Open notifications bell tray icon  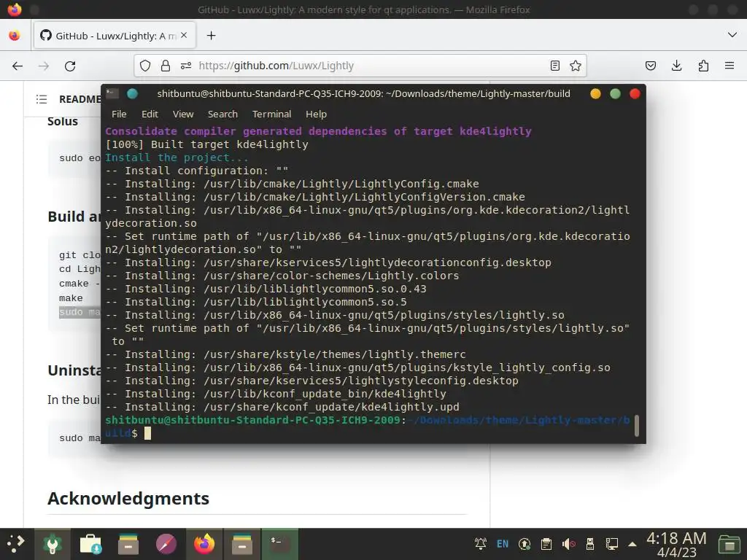pos(481,544)
